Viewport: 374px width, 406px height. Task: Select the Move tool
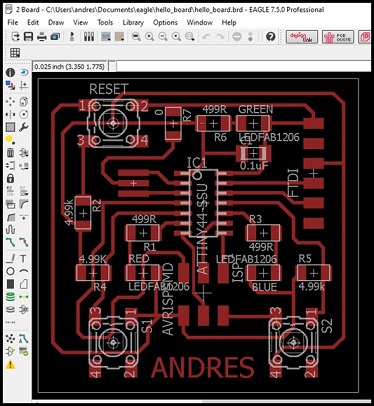pyautogui.click(x=10, y=101)
